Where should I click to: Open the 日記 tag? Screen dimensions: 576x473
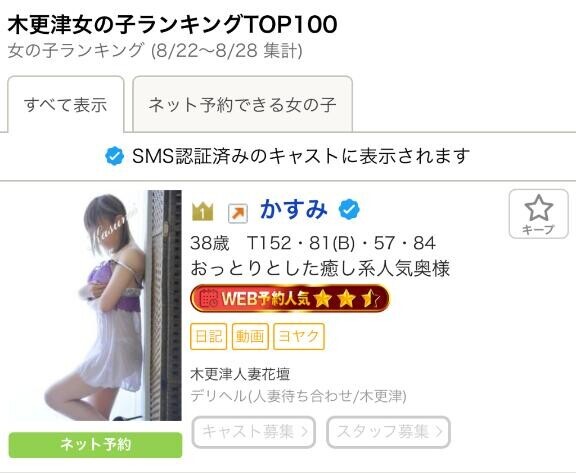(208, 336)
